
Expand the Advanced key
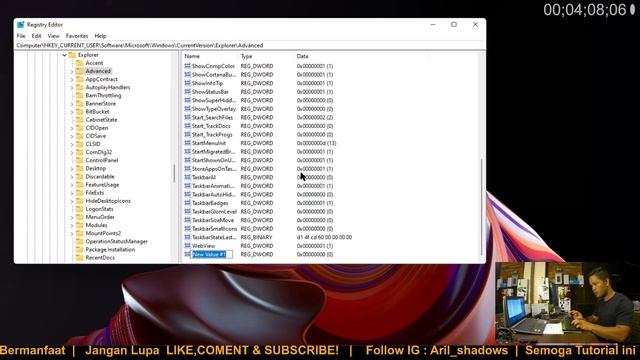pos(72,71)
